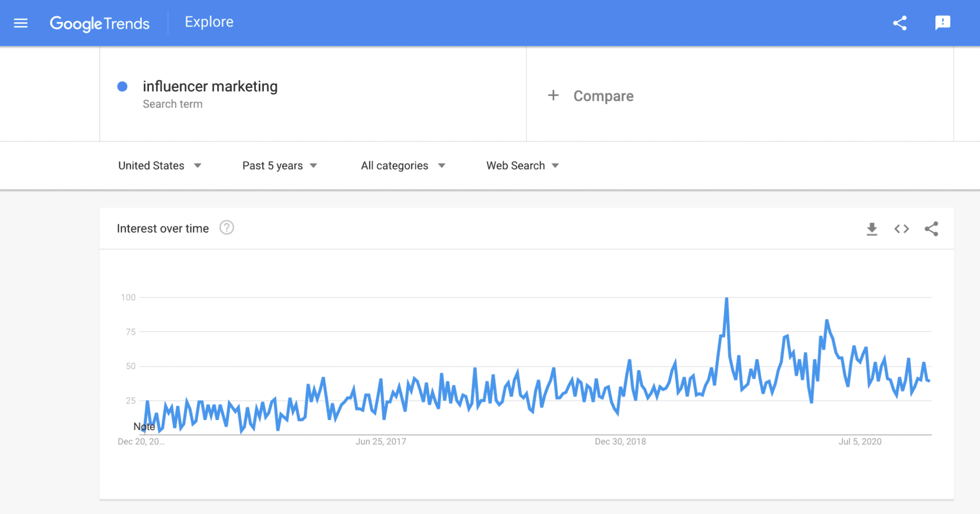Screen dimensions: 980x514
Task: Select Explore in the top bar
Action: coord(209,22)
